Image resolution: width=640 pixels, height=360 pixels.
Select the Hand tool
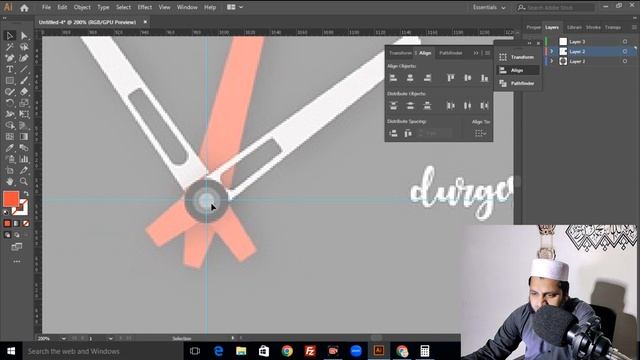pos(10,181)
